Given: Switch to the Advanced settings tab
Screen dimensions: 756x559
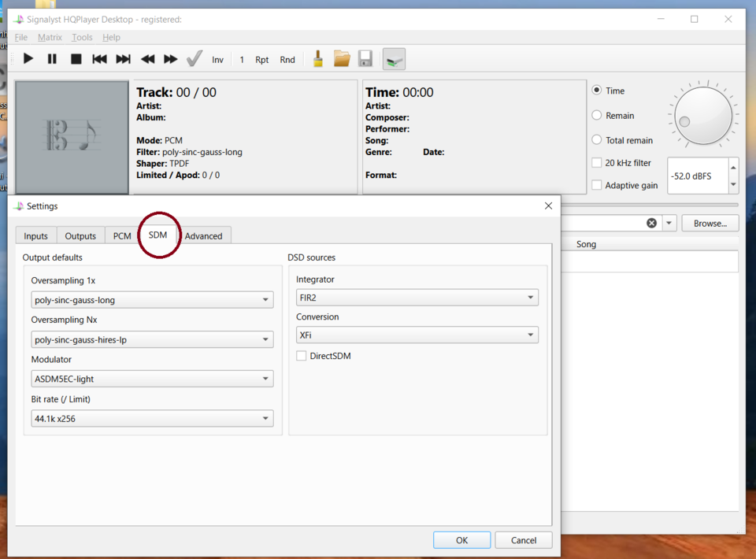Looking at the screenshot, I should (x=203, y=236).
